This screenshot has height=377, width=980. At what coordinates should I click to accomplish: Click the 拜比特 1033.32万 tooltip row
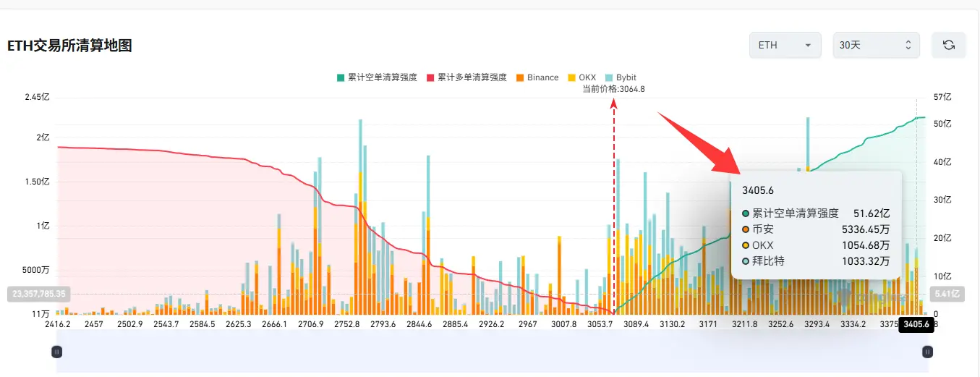click(816, 261)
